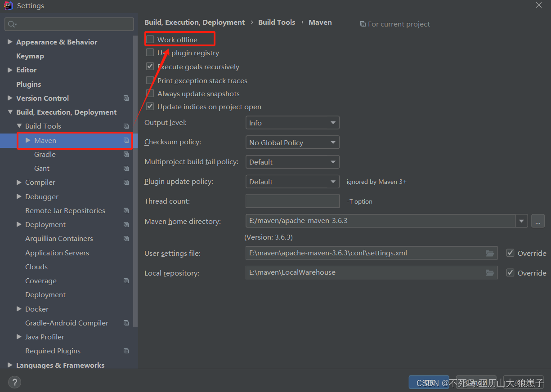Image resolution: width=551 pixels, height=392 pixels.
Task: Collapse the Build, Execution, Deployment section
Action: [x=11, y=112]
